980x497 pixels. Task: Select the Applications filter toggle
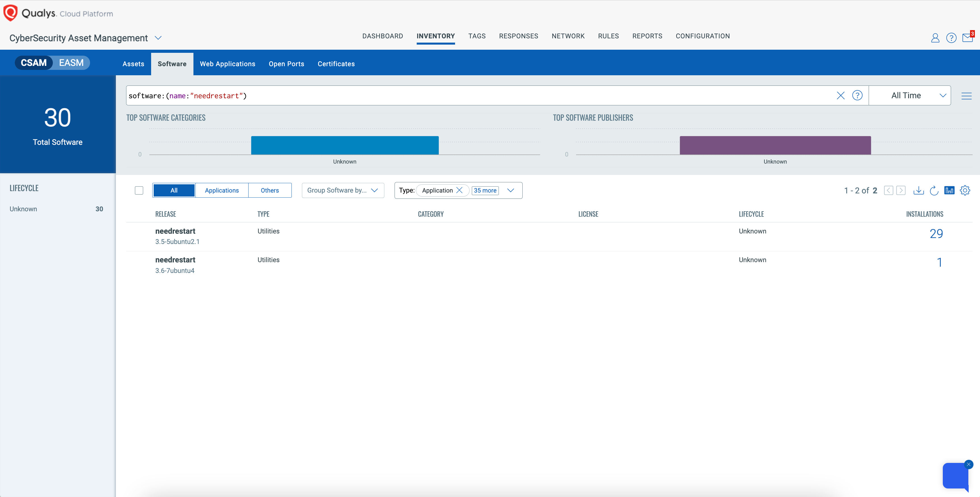[x=222, y=191]
